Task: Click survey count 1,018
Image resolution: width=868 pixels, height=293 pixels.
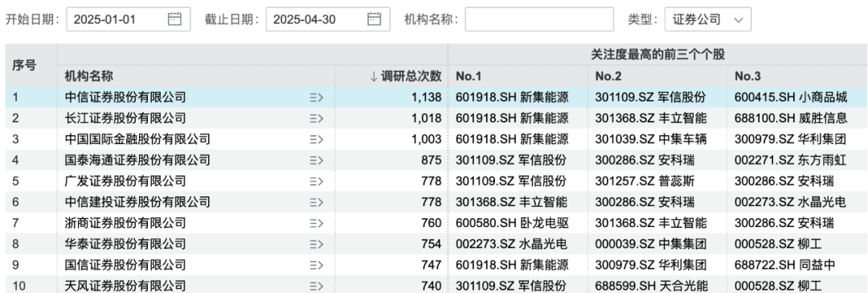Action: click(x=426, y=118)
